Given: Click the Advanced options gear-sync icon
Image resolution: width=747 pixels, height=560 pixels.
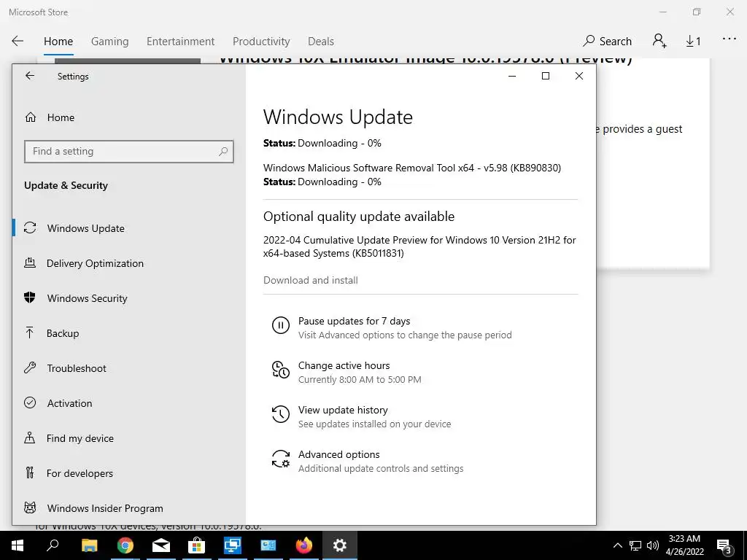Looking at the screenshot, I should pyautogui.click(x=281, y=459).
